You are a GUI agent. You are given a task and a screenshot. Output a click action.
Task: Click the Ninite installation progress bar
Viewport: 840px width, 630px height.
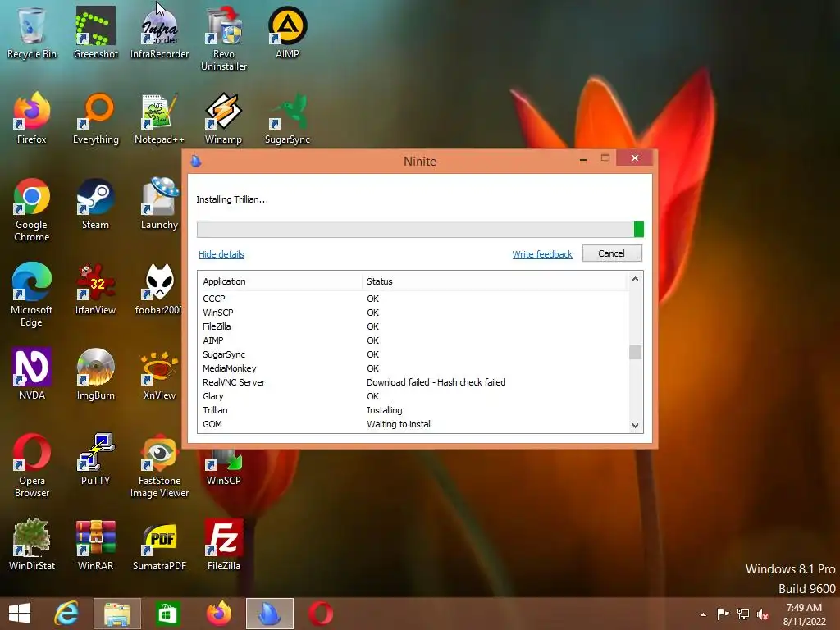420,230
